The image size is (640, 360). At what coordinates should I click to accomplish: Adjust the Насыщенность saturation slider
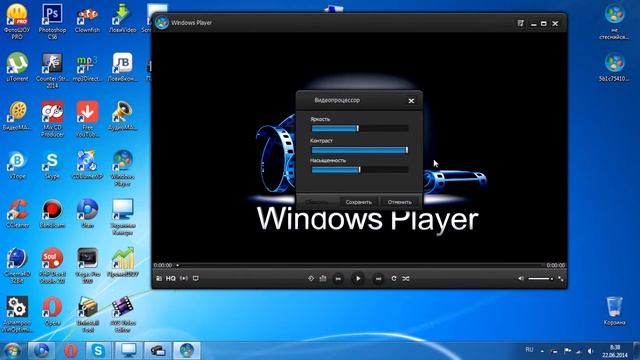click(x=360, y=170)
